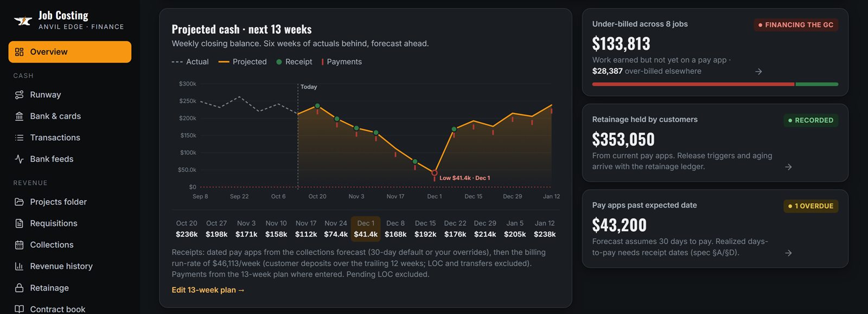Open under-billed jobs card arrow
This screenshot has width=868, height=314.
[x=758, y=72]
